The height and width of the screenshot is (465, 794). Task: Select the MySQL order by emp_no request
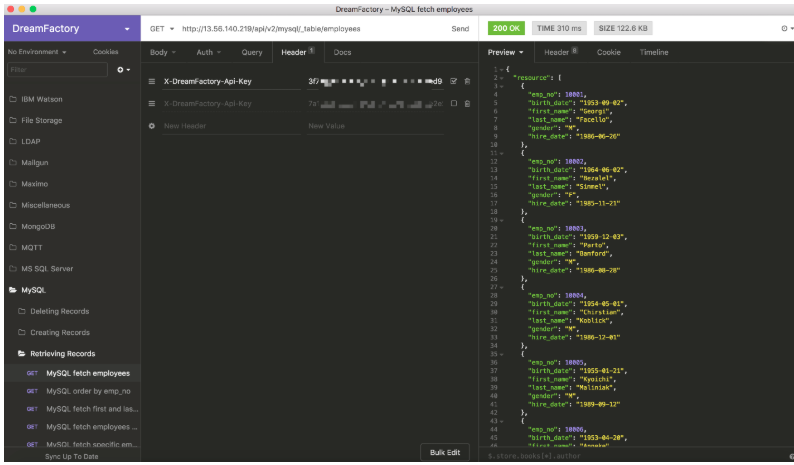pyautogui.click(x=72, y=391)
